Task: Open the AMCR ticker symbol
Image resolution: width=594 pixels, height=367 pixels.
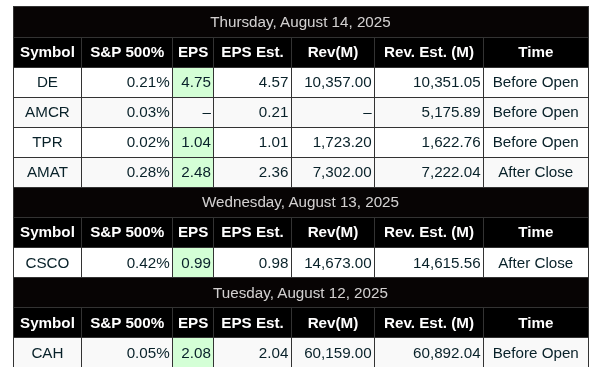Action: [x=47, y=112]
